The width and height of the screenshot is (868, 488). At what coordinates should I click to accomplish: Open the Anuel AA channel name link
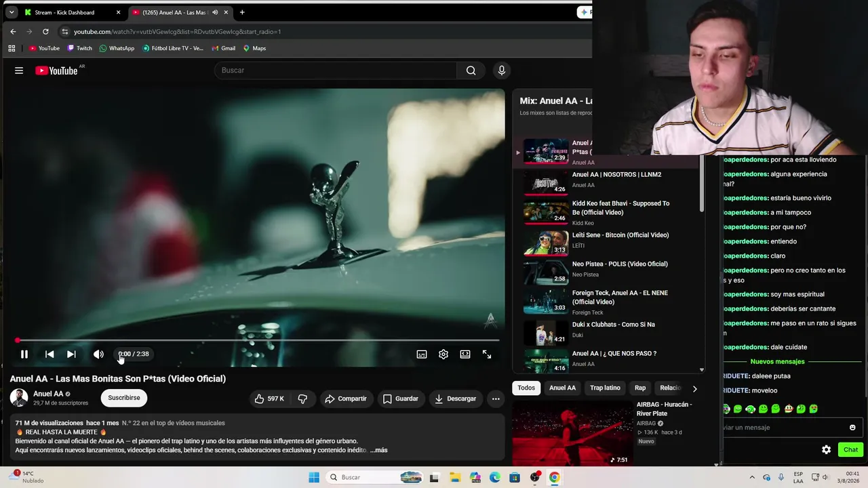(x=48, y=394)
